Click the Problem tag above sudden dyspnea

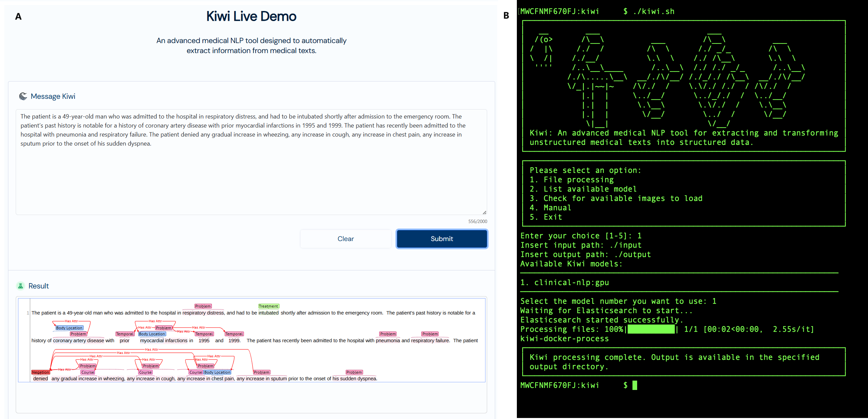[354, 372]
